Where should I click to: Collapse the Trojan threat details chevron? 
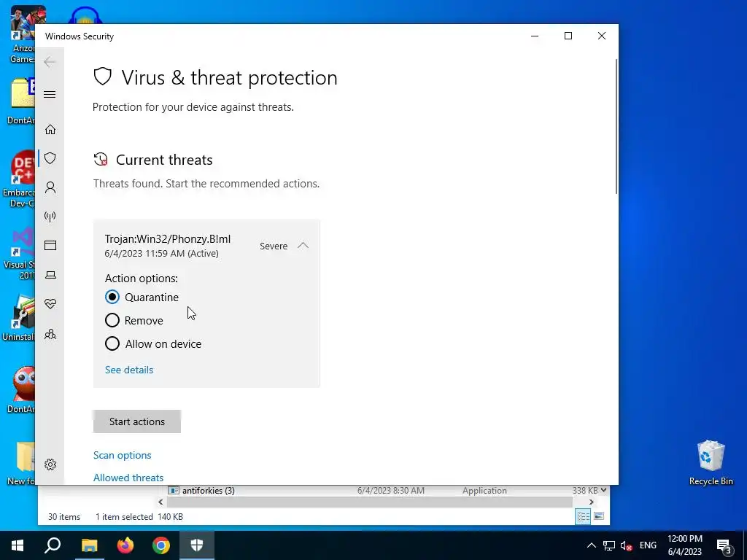pyautogui.click(x=303, y=246)
